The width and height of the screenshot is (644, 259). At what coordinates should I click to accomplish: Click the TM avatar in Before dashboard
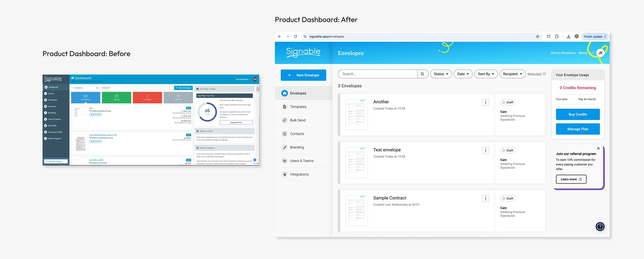click(x=255, y=79)
